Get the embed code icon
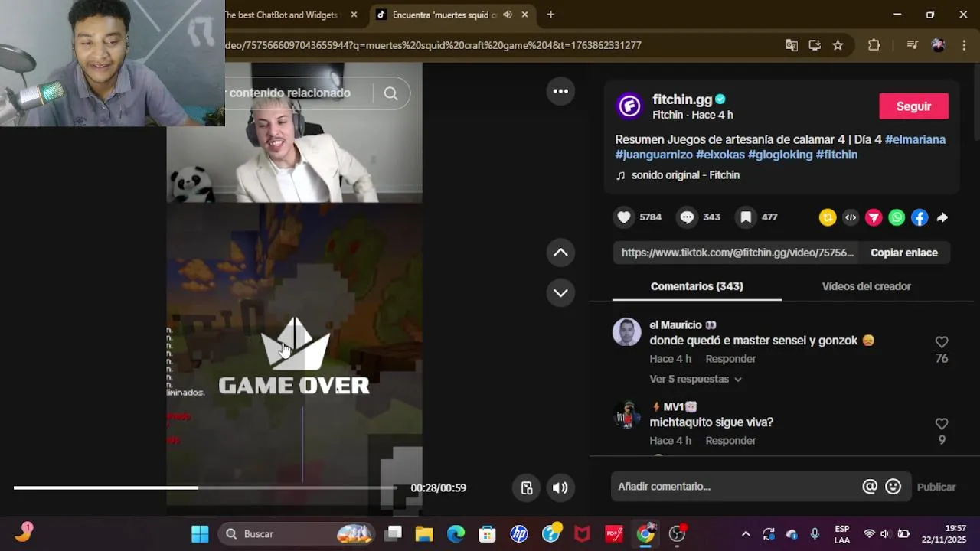 coord(851,217)
